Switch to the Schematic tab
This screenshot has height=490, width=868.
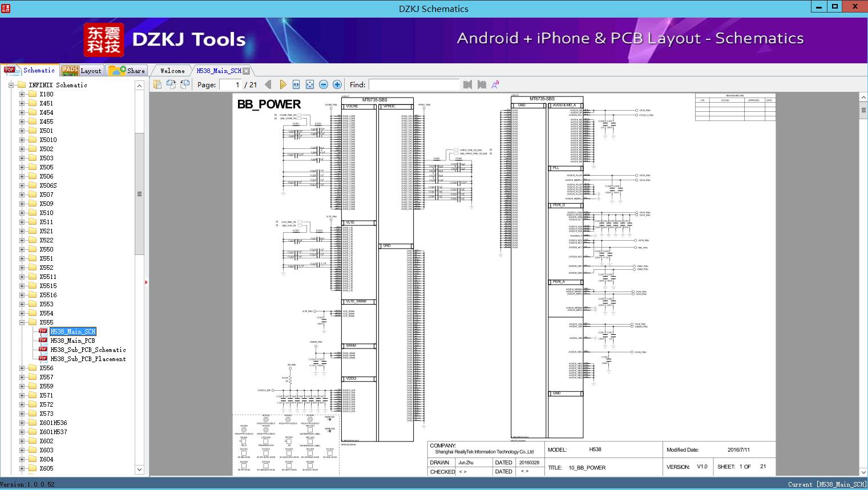pyautogui.click(x=30, y=70)
